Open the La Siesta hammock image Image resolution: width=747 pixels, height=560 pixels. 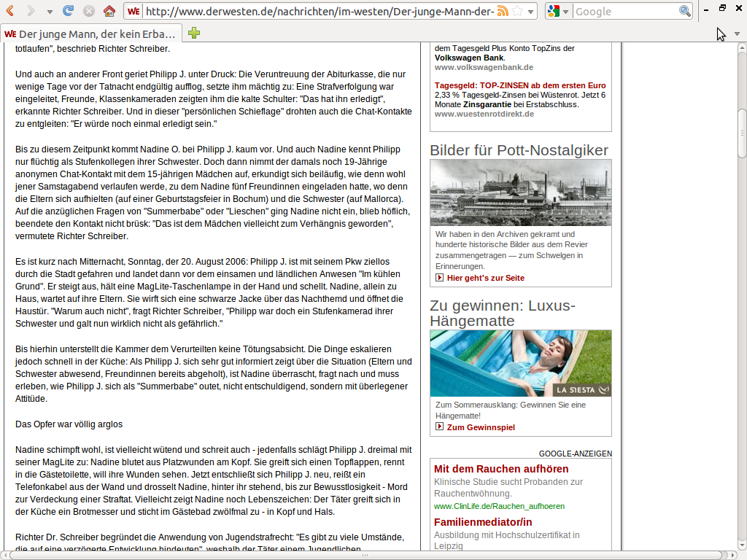pyautogui.click(x=521, y=363)
